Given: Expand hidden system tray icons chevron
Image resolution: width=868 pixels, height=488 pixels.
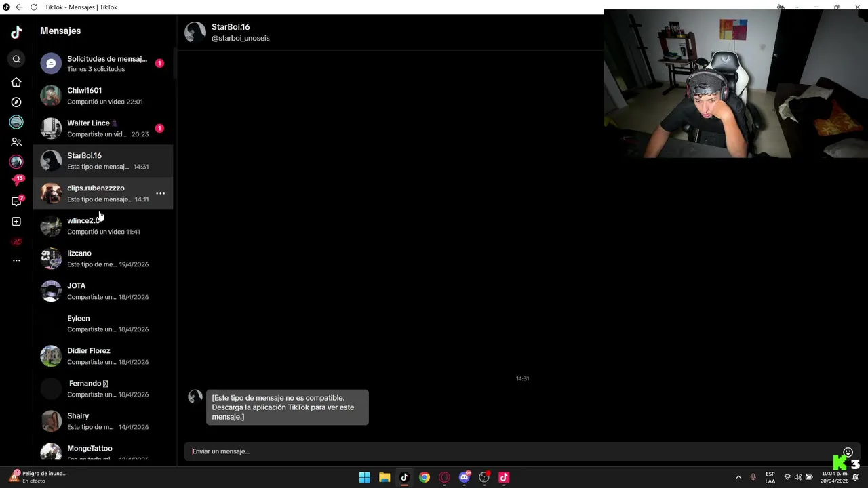Looking at the screenshot, I should point(738,477).
